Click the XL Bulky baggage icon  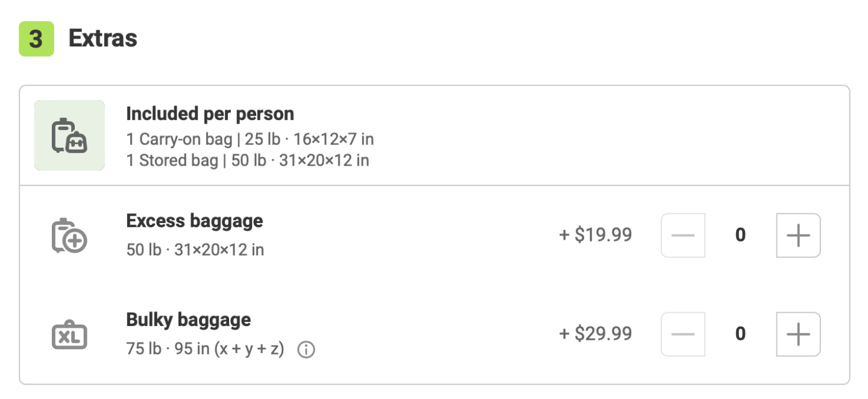coord(69,335)
